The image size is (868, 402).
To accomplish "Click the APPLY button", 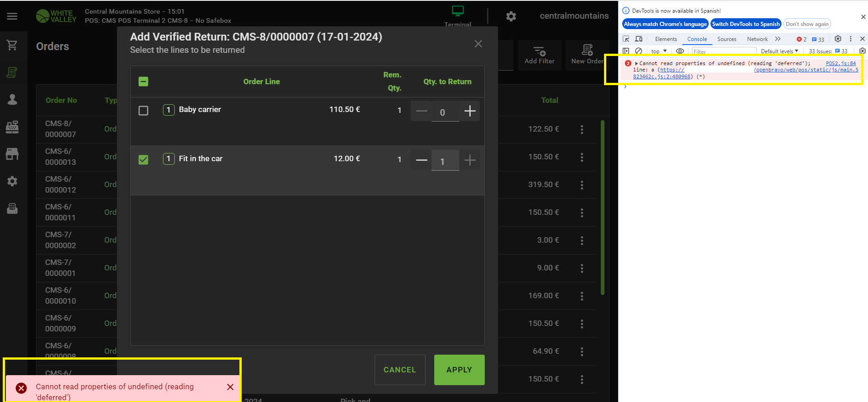I will [459, 370].
